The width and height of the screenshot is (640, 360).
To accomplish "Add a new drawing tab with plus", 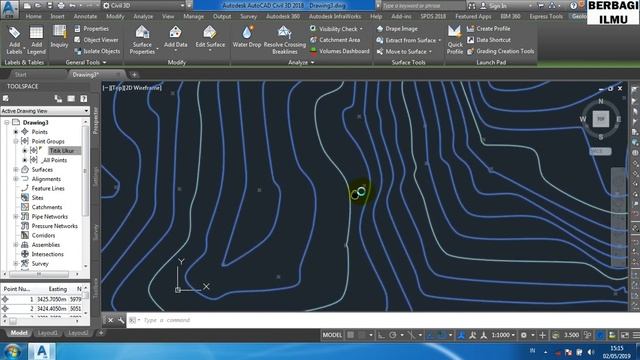I will (x=134, y=74).
